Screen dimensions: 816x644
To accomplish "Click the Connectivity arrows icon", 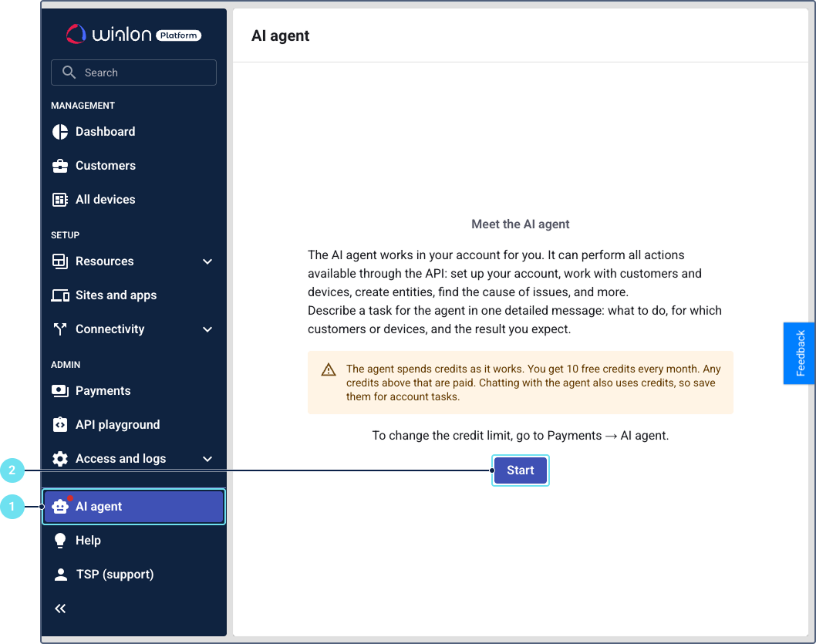I will [60, 329].
